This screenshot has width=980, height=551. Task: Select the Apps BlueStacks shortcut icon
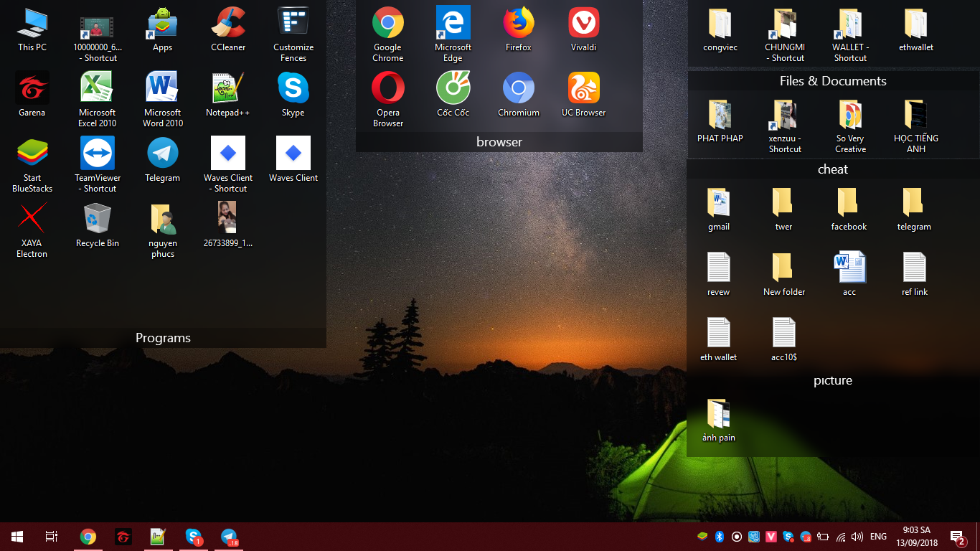(163, 30)
